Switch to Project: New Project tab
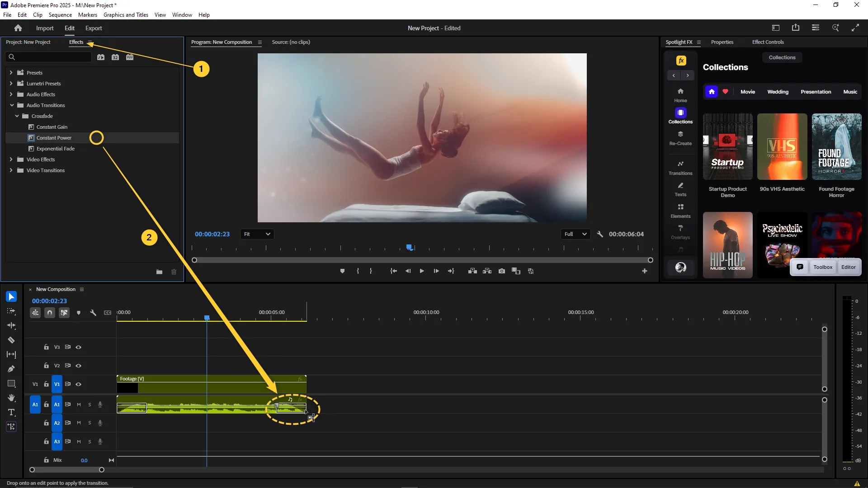The image size is (868, 488). pyautogui.click(x=28, y=42)
